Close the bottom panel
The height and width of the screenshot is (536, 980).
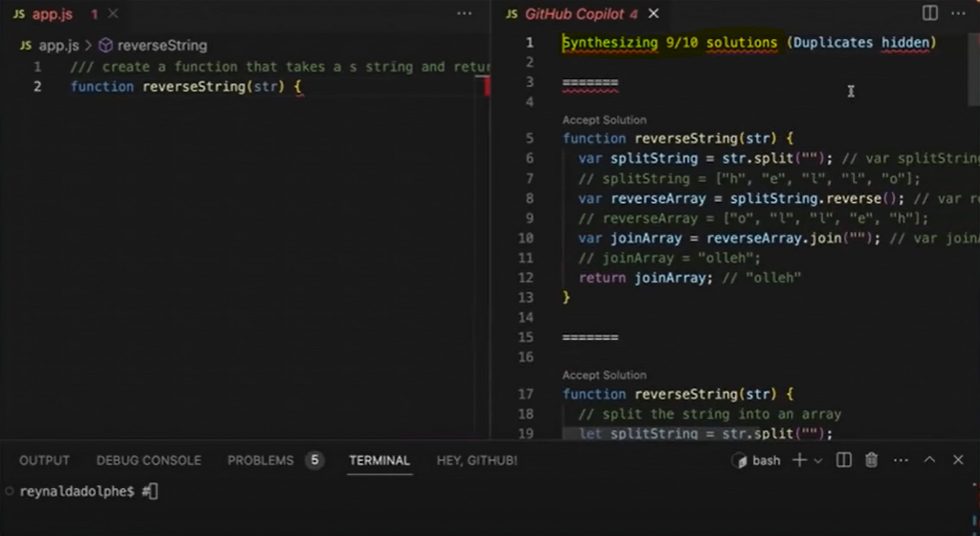(958, 460)
